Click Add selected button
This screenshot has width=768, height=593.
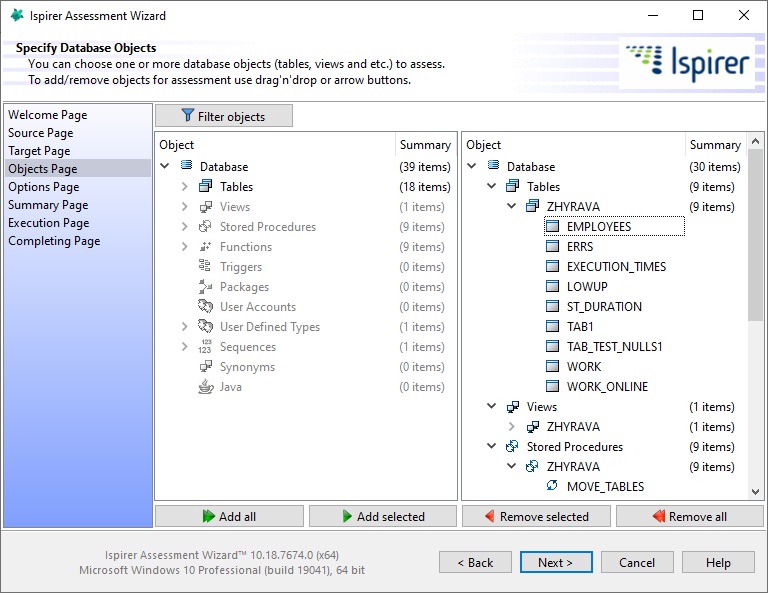click(x=383, y=516)
